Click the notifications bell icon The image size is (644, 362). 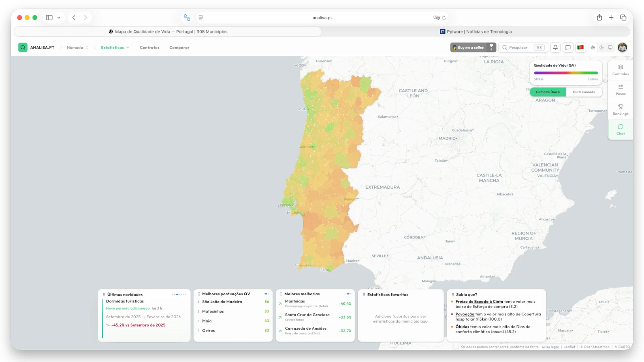coord(555,47)
